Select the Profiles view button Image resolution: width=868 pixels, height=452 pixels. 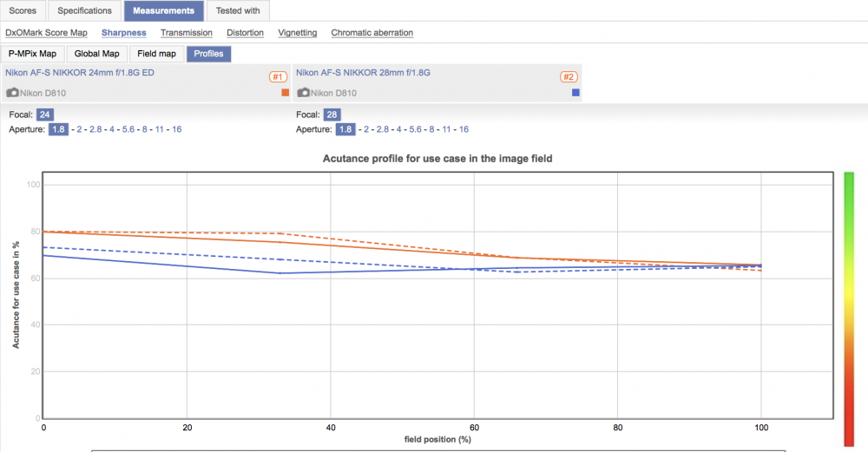pos(208,54)
